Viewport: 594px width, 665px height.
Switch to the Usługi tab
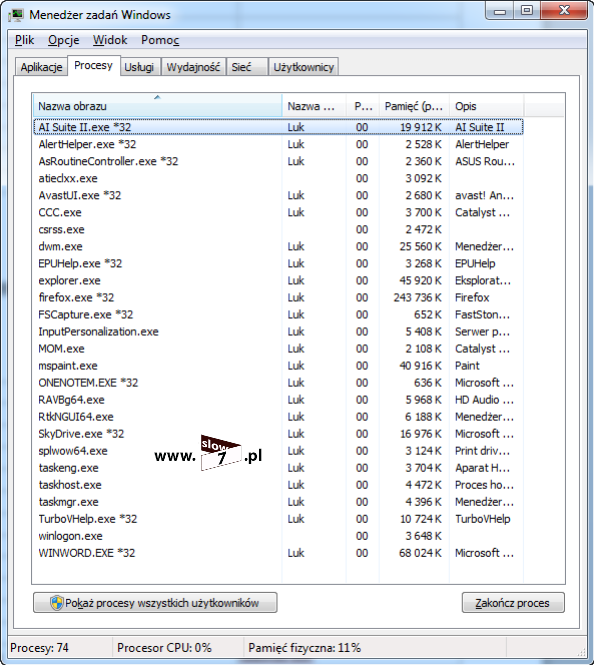point(139,67)
